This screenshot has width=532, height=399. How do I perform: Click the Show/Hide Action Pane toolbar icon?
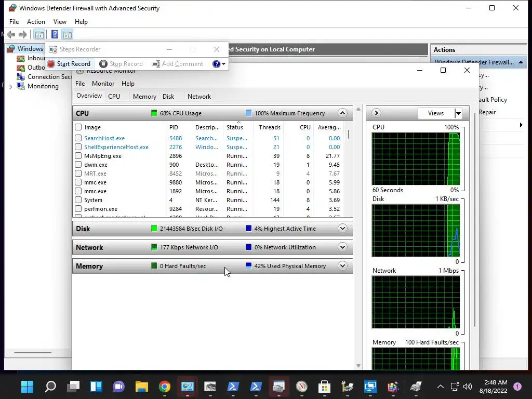click(68, 35)
